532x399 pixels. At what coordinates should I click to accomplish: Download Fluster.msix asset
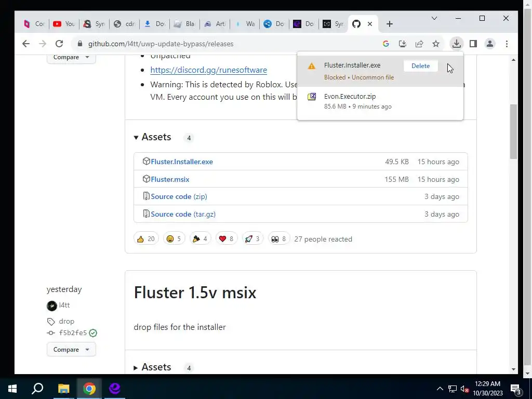(170, 179)
